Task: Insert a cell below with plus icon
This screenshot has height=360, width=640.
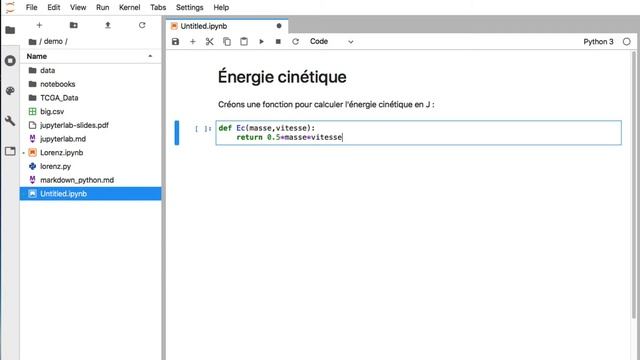Action: 193,42
